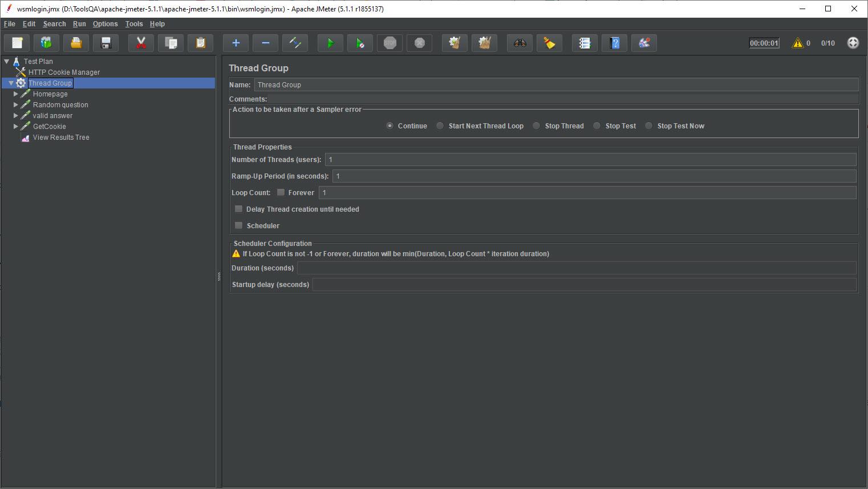
Task: Click the Loop Count value field
Action: pos(587,193)
